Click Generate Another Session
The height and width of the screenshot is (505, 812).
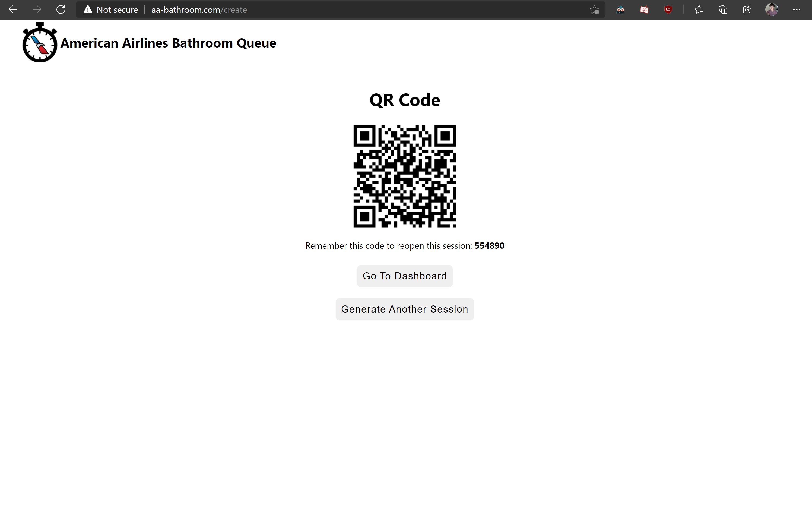point(404,309)
